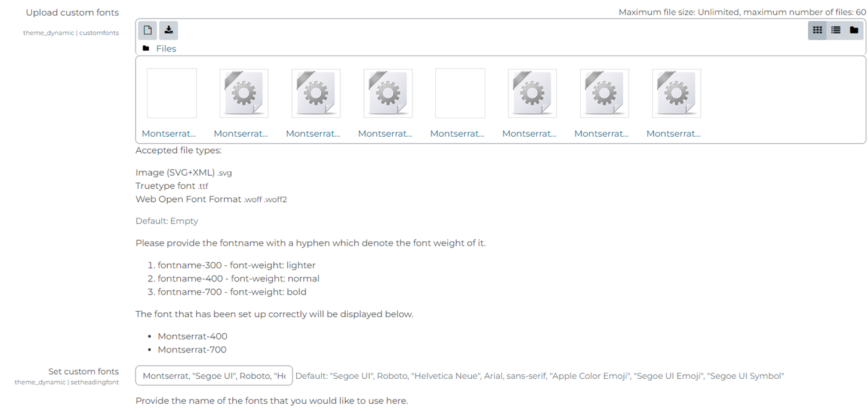Click the Montserrat-400 list entry

coord(192,336)
